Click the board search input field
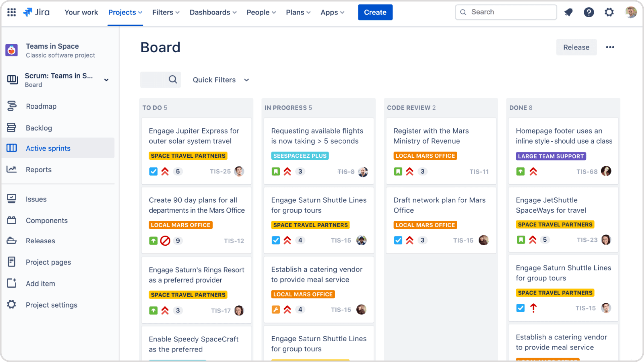This screenshot has width=644, height=362. [160, 79]
